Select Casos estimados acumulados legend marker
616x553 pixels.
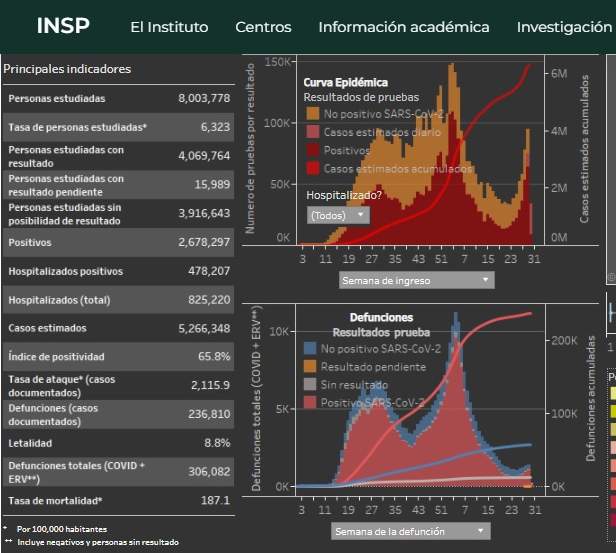pos(313,169)
